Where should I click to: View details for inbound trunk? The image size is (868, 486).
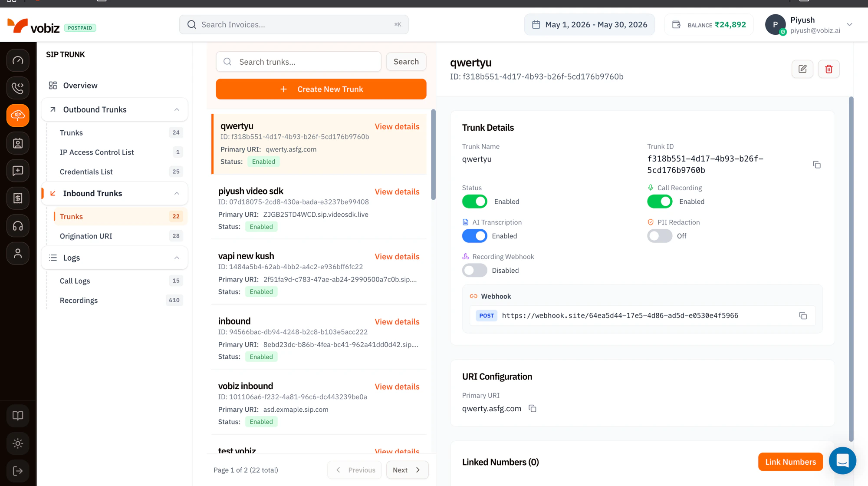pyautogui.click(x=397, y=322)
